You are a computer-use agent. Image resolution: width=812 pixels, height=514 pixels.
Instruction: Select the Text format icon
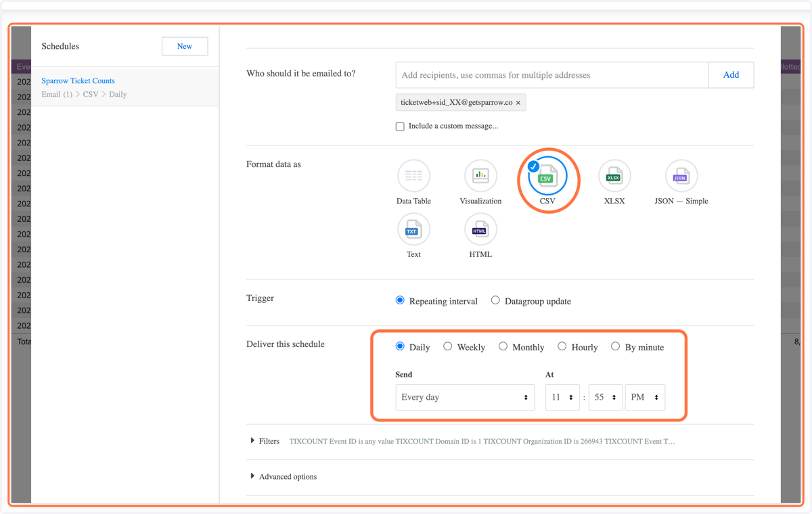(413, 229)
